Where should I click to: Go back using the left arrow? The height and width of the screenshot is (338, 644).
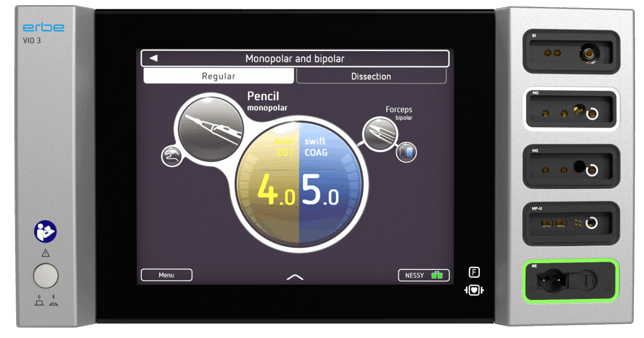click(x=153, y=58)
